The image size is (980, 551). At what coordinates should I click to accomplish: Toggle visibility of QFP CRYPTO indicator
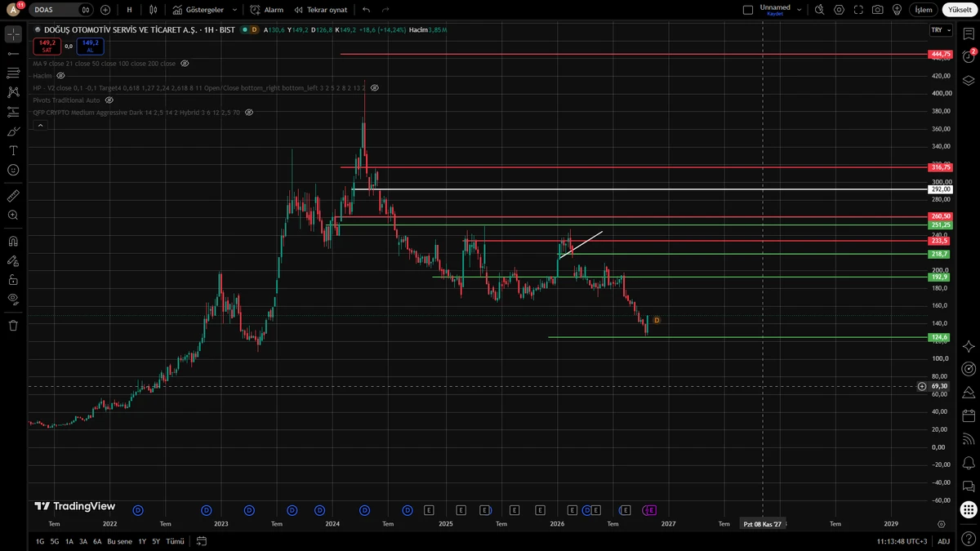click(249, 112)
